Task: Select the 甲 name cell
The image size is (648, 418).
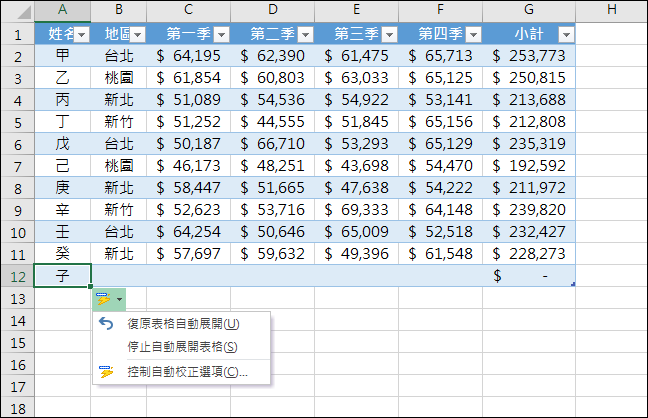Action: click(x=62, y=55)
